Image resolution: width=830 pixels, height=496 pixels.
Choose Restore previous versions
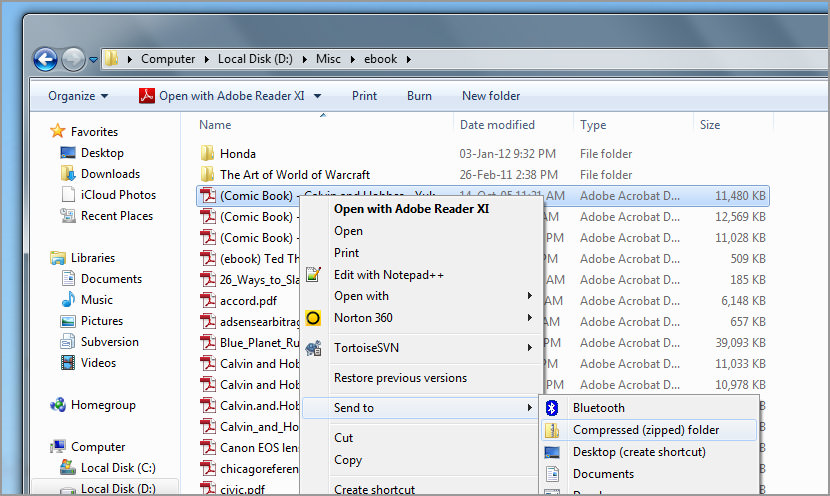pyautogui.click(x=400, y=378)
